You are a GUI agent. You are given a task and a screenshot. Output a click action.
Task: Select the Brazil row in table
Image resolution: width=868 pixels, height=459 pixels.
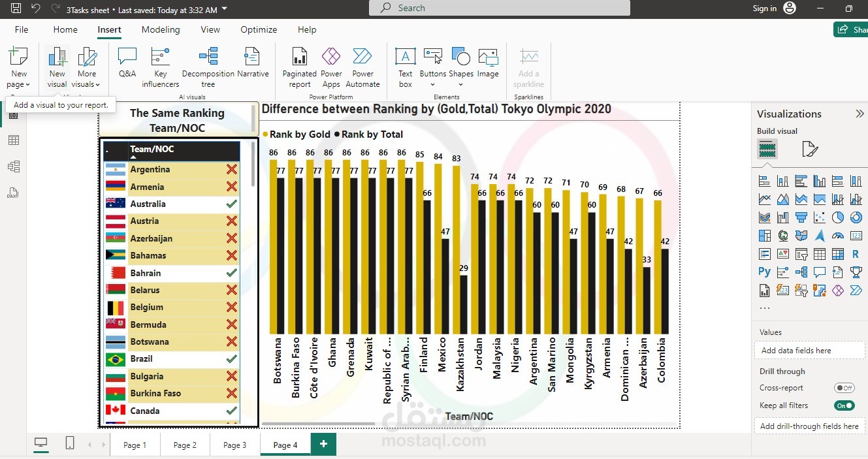coord(172,359)
